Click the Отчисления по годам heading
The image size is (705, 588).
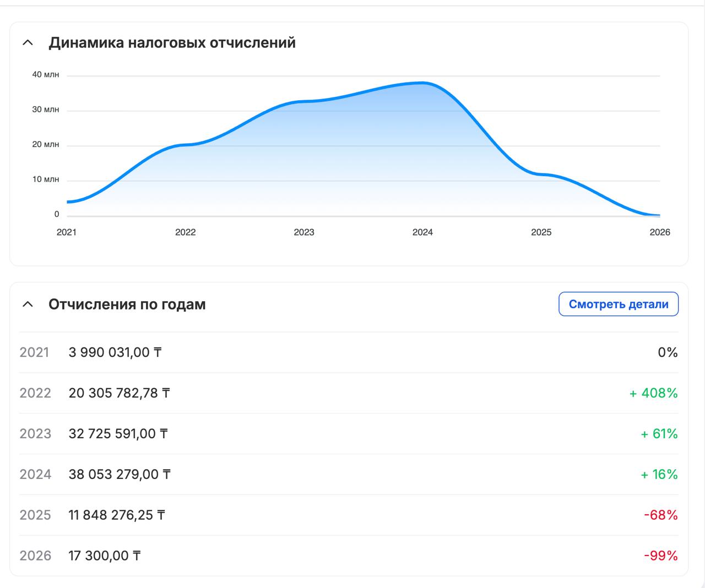127,304
